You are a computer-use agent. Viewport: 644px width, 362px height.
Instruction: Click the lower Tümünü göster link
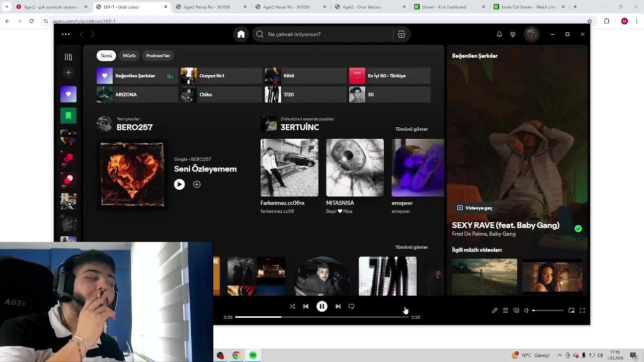(412, 247)
